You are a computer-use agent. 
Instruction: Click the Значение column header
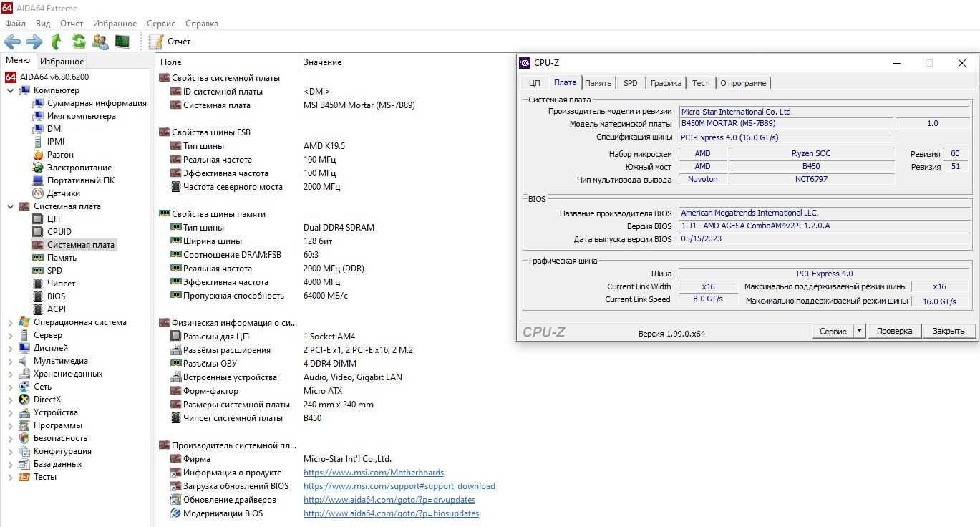click(322, 62)
